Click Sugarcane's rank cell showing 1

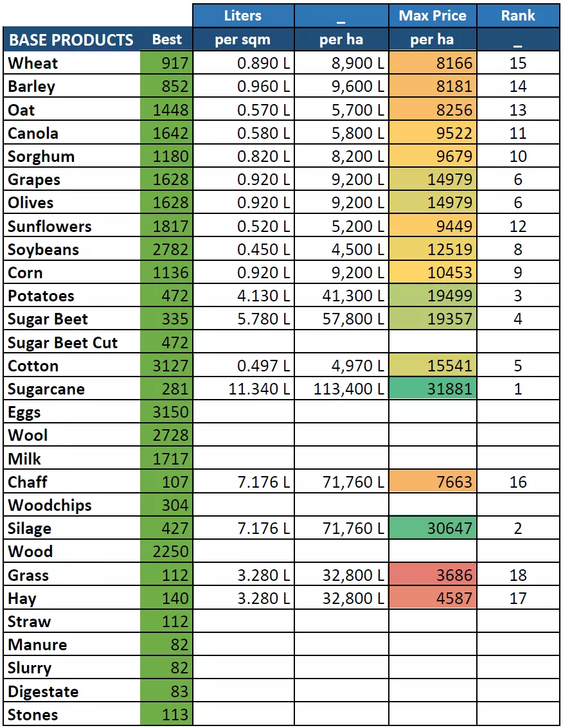click(518, 389)
